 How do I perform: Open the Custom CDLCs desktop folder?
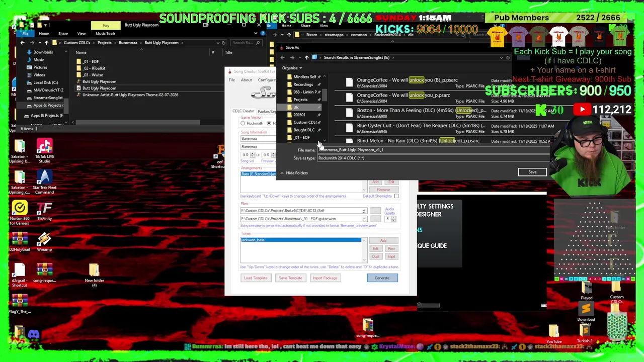pos(617,292)
